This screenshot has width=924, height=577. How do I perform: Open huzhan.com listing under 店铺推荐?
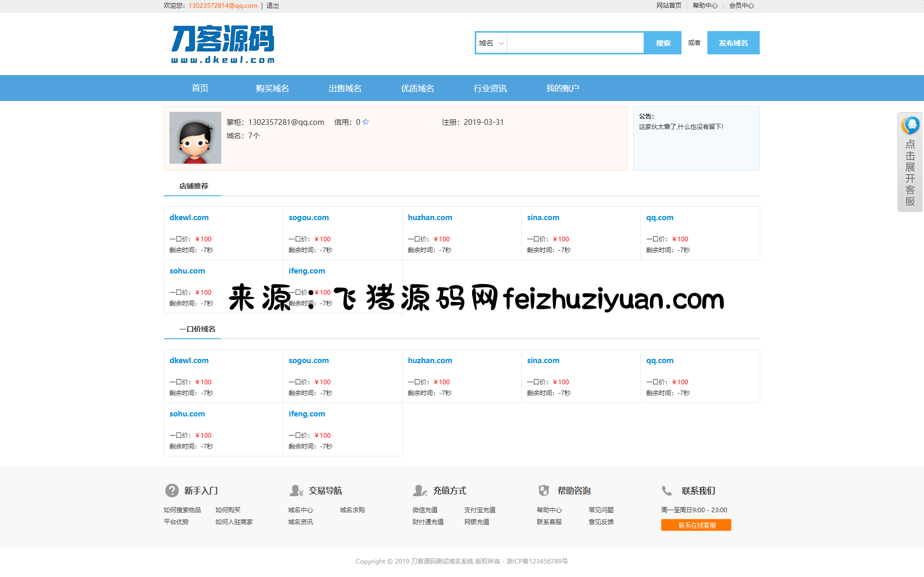pos(430,218)
